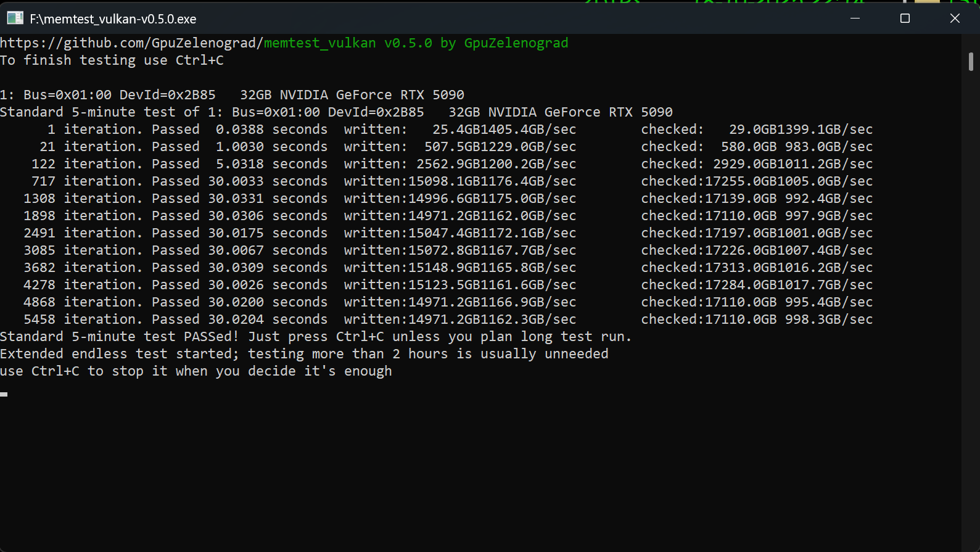Click the text "Standard 5-minute test of"
The image size is (980, 552).
click(x=100, y=112)
